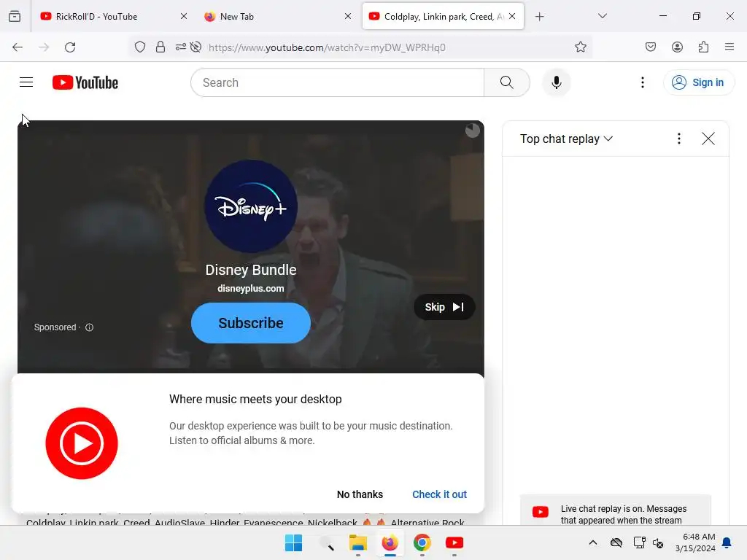This screenshot has height=560, width=747.
Task: Open the Windows Start menu
Action: [293, 542]
